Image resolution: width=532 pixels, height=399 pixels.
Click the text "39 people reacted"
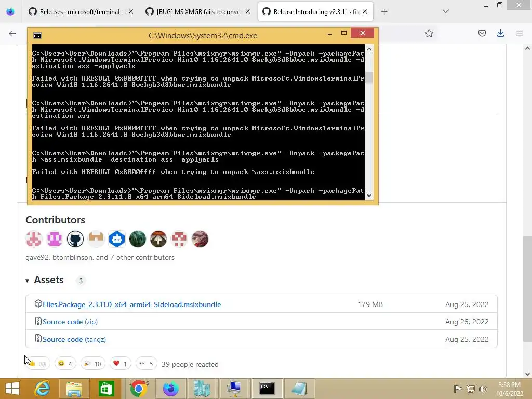(190, 364)
